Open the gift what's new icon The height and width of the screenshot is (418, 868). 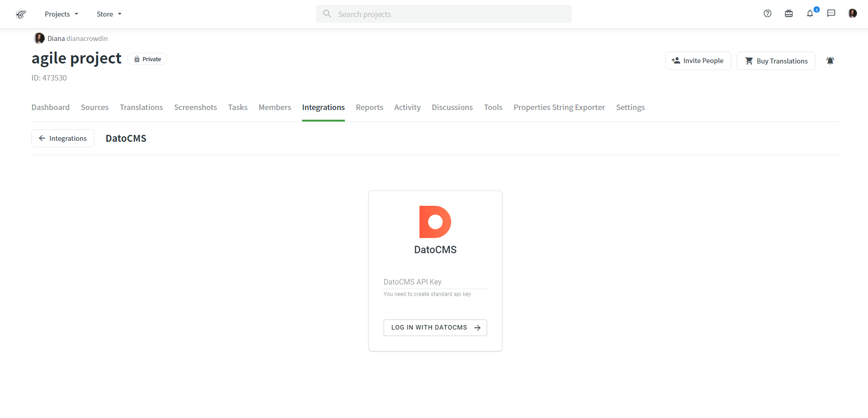point(789,13)
